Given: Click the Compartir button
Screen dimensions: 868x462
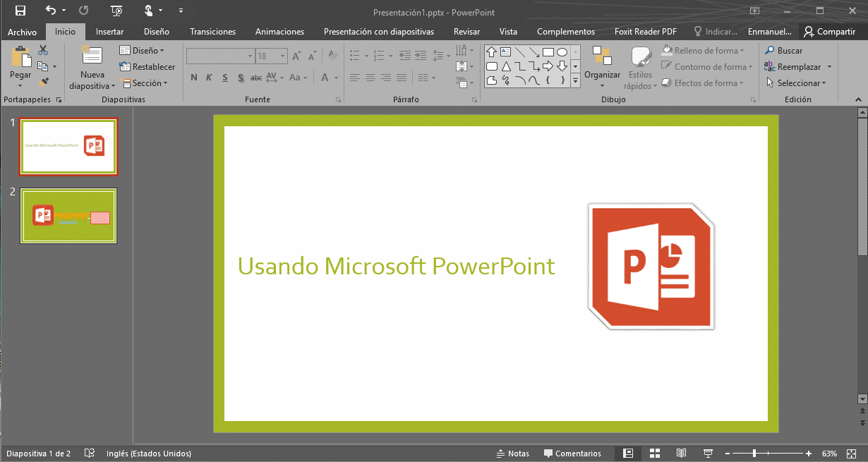Looking at the screenshot, I should coord(830,31).
